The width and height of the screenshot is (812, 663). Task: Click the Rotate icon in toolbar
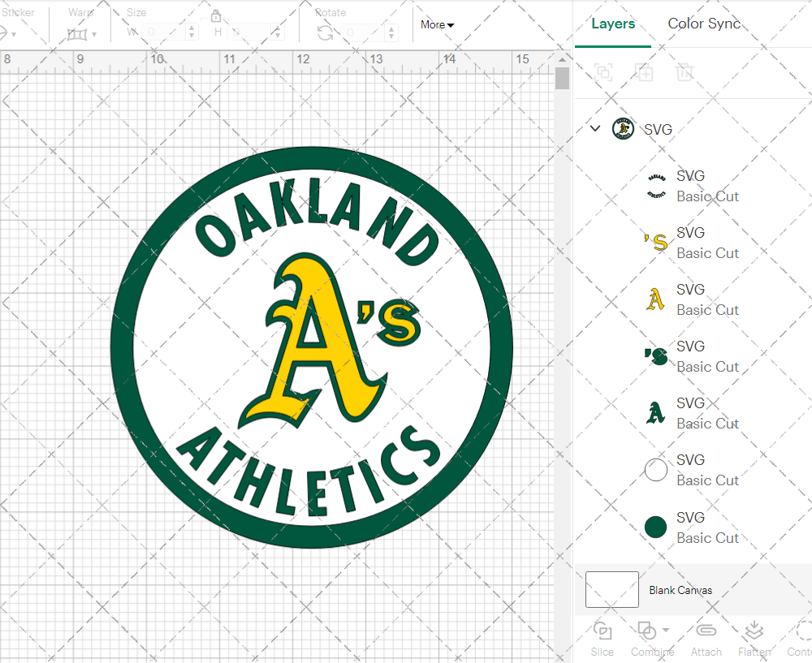point(325,32)
